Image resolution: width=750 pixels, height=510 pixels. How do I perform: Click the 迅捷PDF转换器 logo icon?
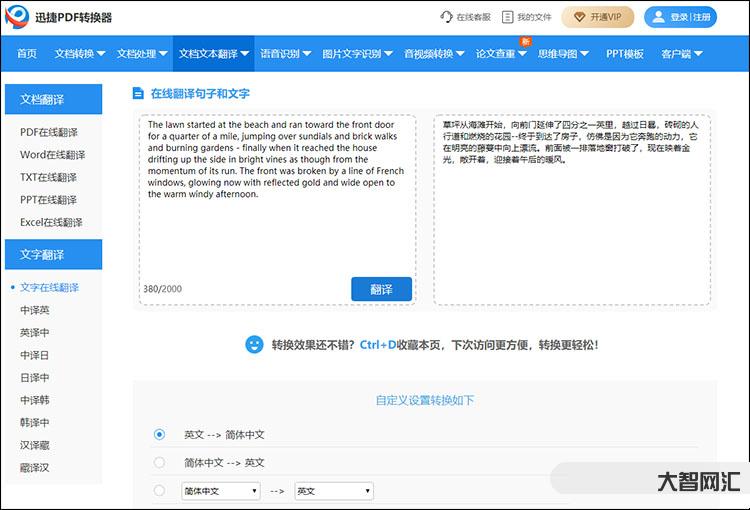pyautogui.click(x=21, y=17)
